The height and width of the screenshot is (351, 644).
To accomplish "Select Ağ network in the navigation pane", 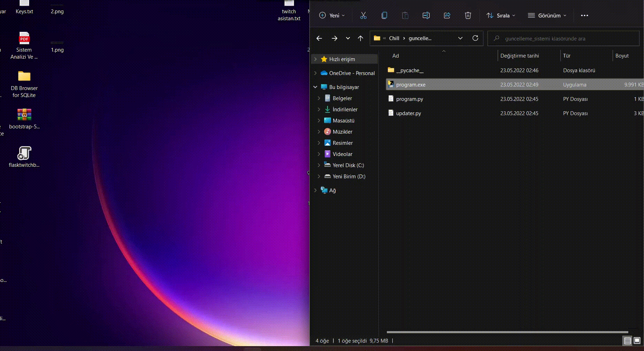I will pos(332,191).
